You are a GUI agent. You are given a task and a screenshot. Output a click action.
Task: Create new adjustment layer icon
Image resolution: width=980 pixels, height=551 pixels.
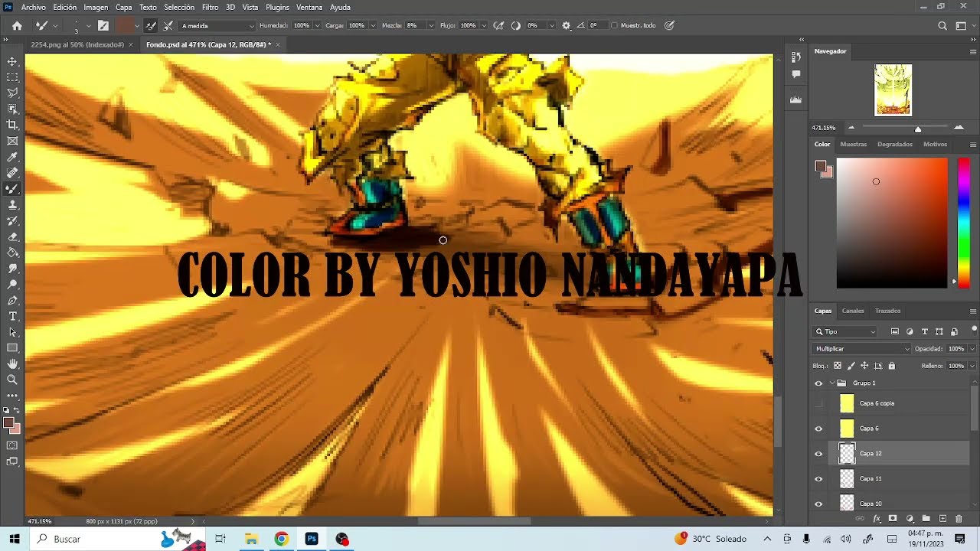tap(910, 519)
